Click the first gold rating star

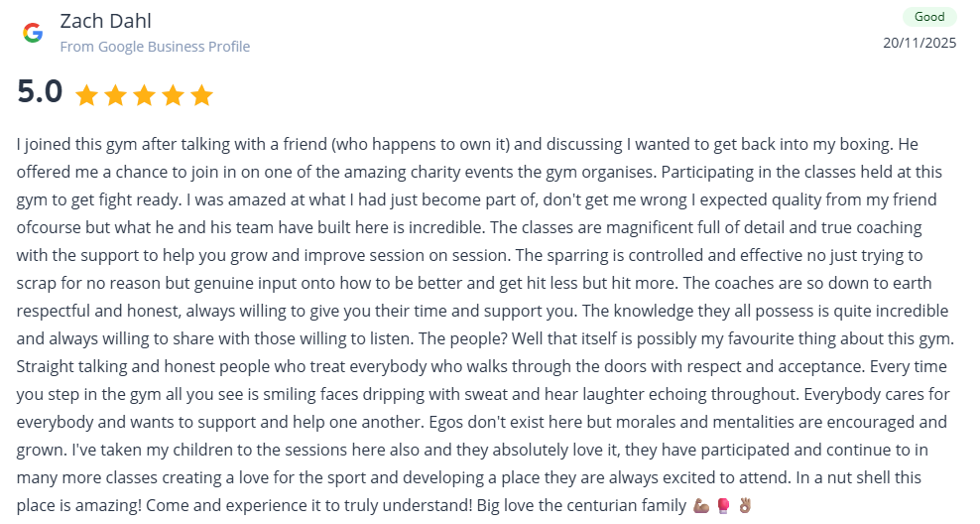[x=86, y=95]
